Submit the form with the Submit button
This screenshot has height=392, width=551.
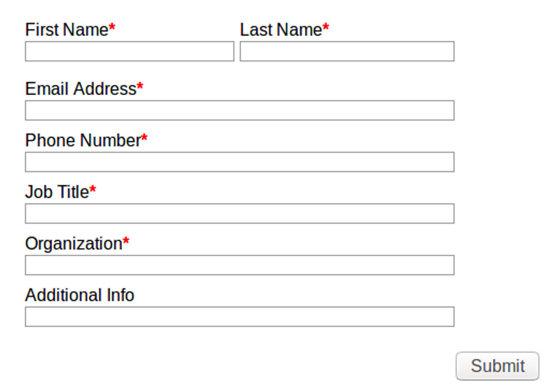(x=497, y=366)
